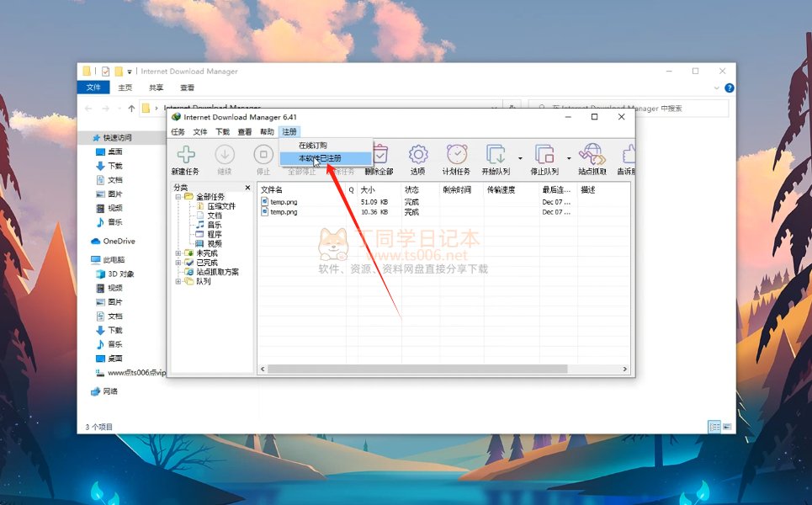Image resolution: width=812 pixels, height=505 pixels.
Task: Click the 继续 resume toolbar icon
Action: tap(225, 154)
